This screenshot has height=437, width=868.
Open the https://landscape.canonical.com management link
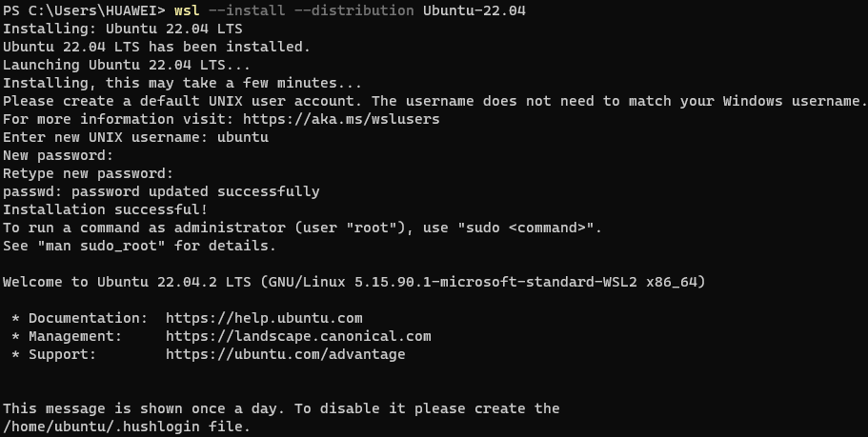[298, 336]
